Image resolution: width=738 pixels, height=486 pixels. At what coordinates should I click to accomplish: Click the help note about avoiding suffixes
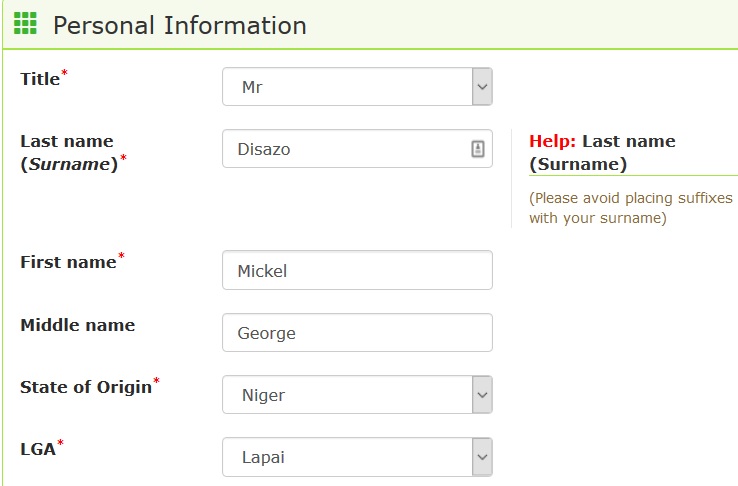pyautogui.click(x=630, y=208)
